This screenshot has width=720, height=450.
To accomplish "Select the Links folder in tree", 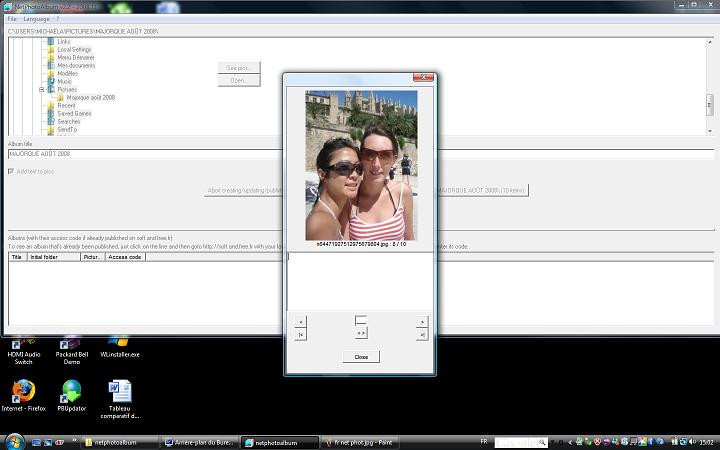I will click(x=64, y=41).
